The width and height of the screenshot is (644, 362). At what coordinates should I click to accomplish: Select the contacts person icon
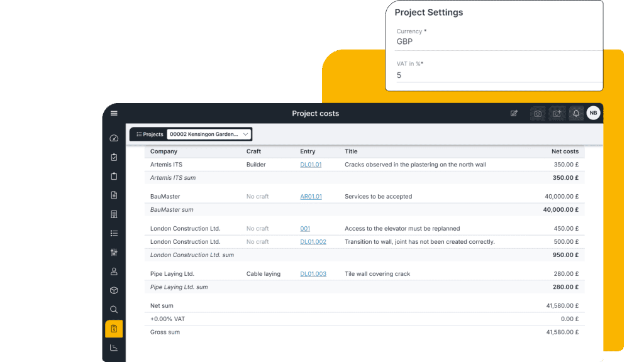114,271
